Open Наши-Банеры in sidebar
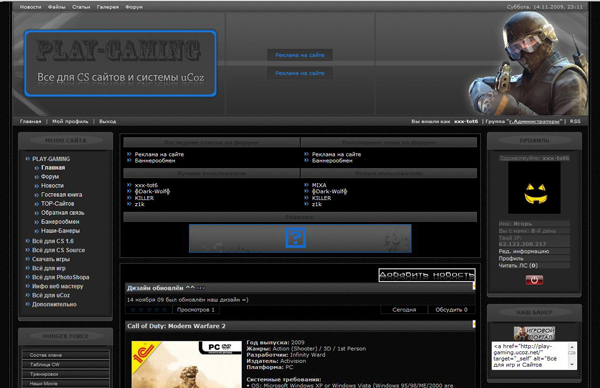Viewport: 600px width, 388px height. point(60,231)
